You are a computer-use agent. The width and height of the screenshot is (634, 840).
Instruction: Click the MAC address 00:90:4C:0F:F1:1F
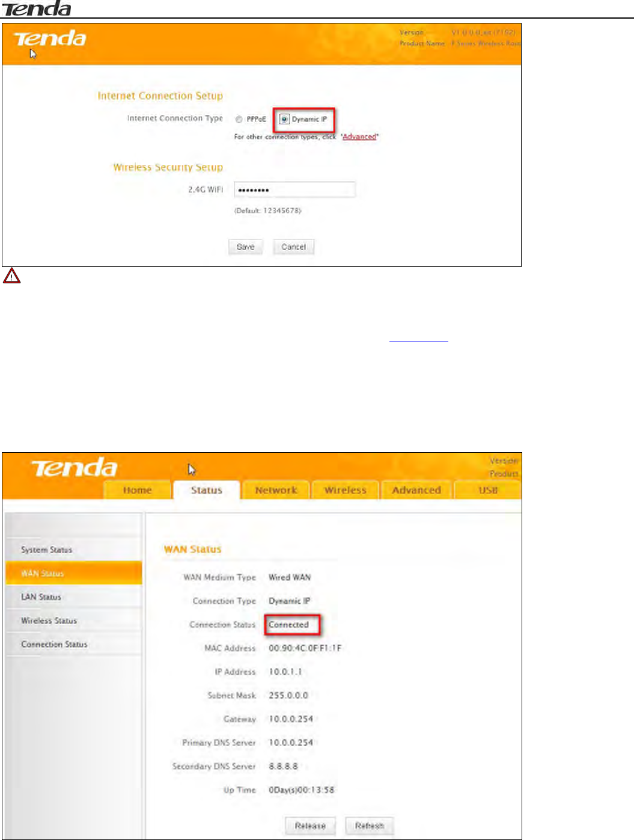[x=305, y=648]
